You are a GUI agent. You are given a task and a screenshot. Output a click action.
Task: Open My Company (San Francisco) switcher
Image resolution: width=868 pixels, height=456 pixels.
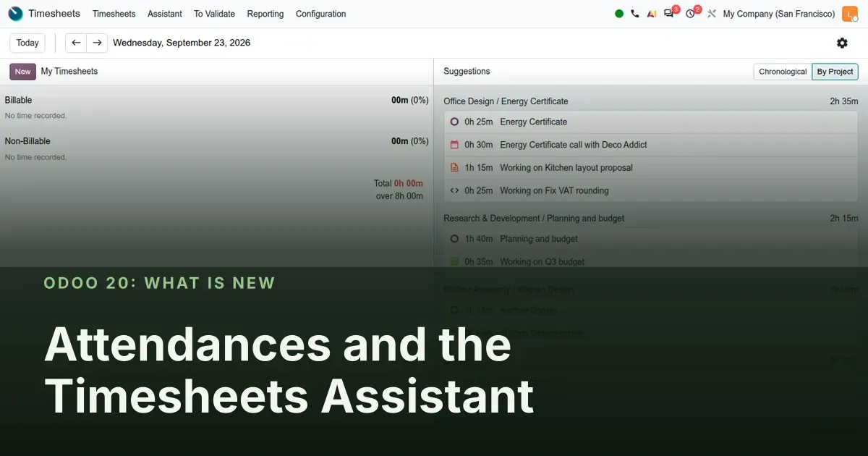click(x=779, y=14)
